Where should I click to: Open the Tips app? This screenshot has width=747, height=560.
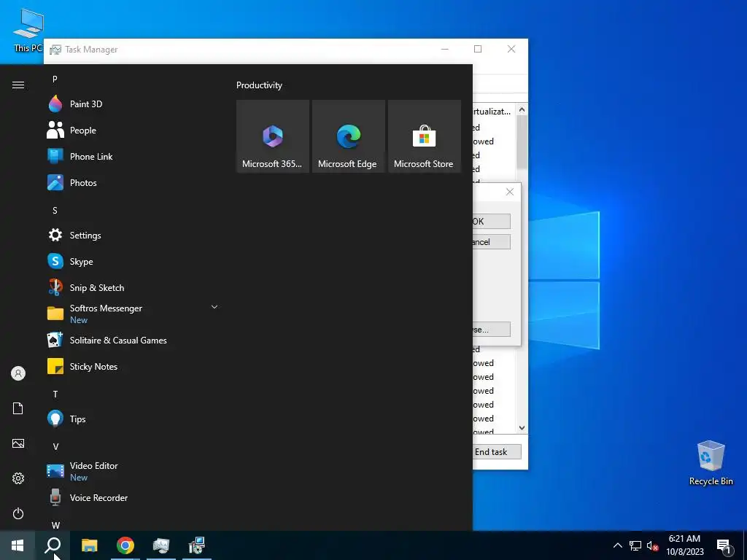[x=133, y=419]
